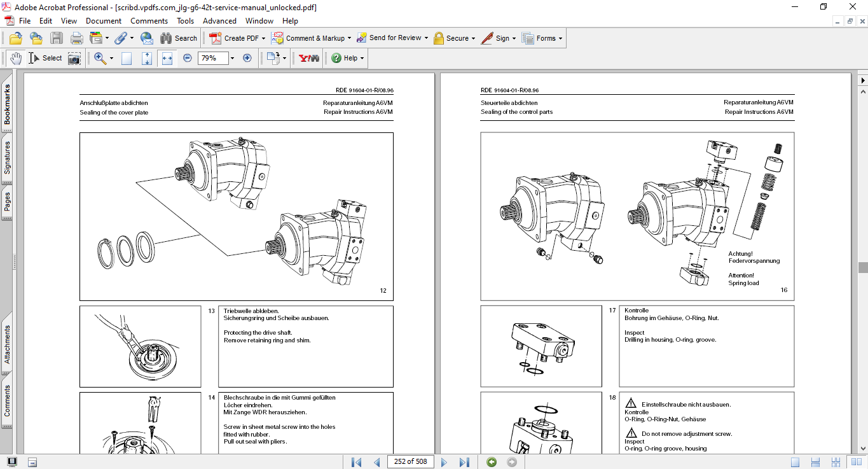Image resolution: width=868 pixels, height=469 pixels.
Task: Open the Tools menu
Action: [186, 21]
